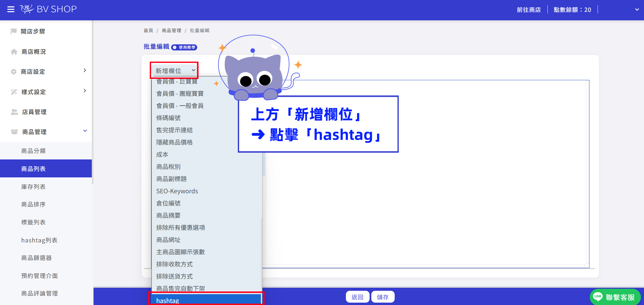Screen dimensions: 644x305
Task: Click the LINE icon in 聯繫客服
Action: (598, 297)
